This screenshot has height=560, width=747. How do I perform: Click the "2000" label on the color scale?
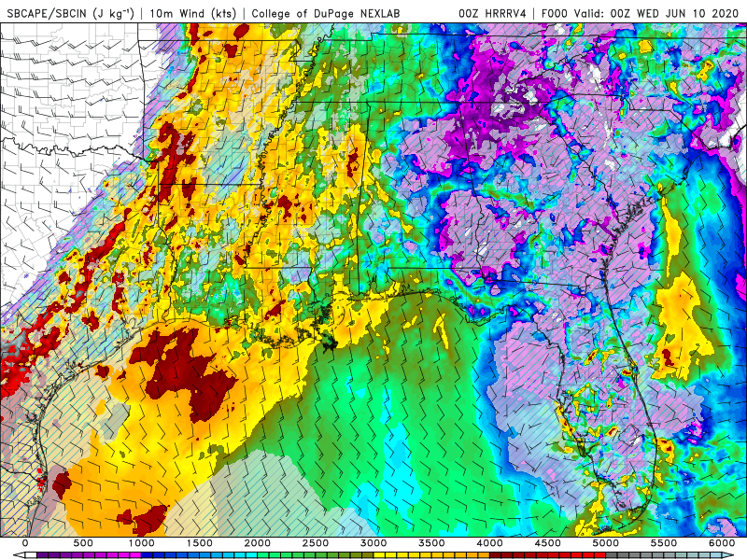[x=258, y=543]
